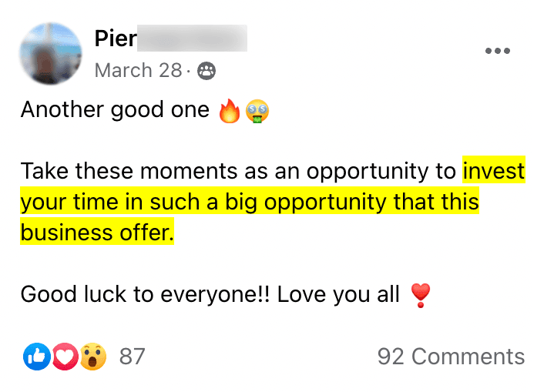Click the money-mouth face emoji

point(257,112)
